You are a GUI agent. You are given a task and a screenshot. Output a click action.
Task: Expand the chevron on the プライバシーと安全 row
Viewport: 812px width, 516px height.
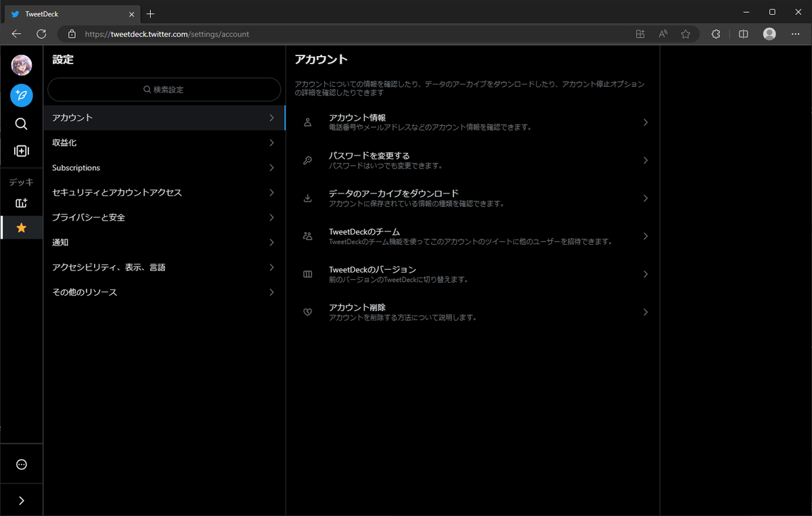point(271,218)
